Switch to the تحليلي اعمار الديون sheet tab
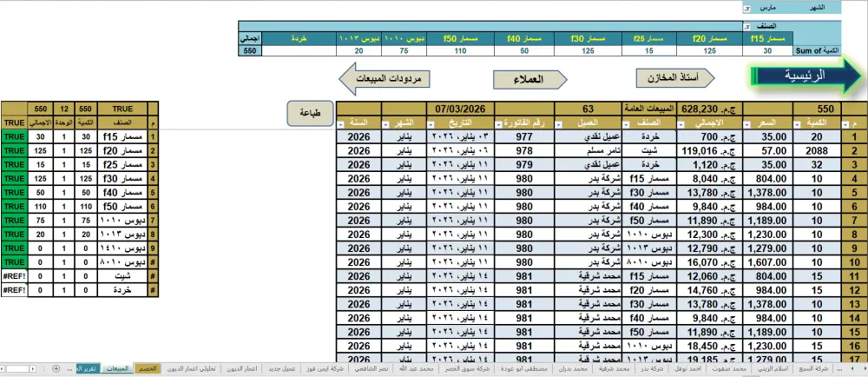 pos(191,368)
